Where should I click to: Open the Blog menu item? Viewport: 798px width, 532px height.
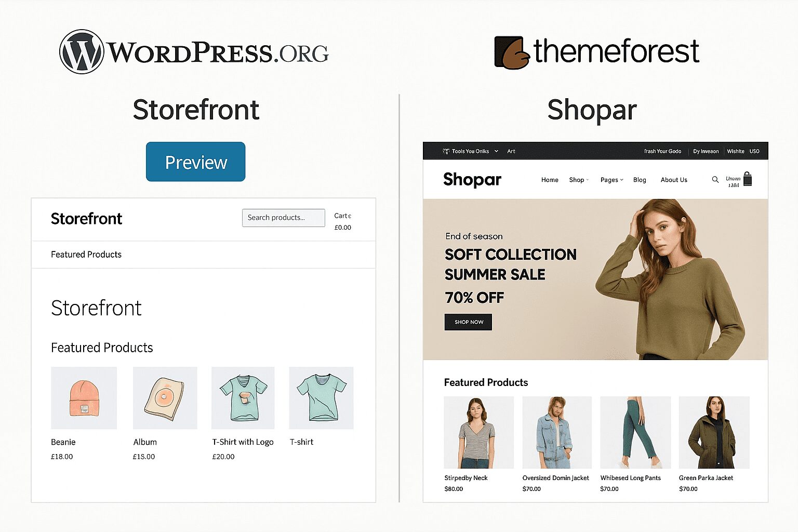[x=640, y=180]
